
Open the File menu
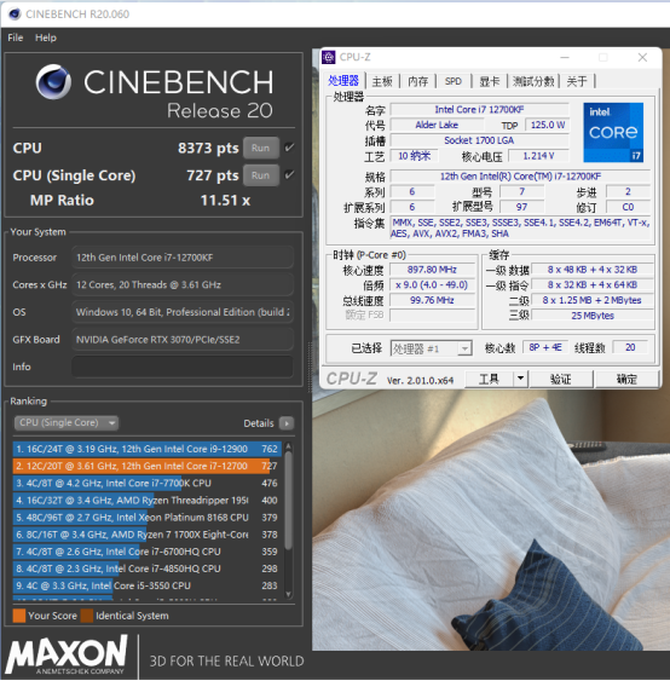pos(15,37)
